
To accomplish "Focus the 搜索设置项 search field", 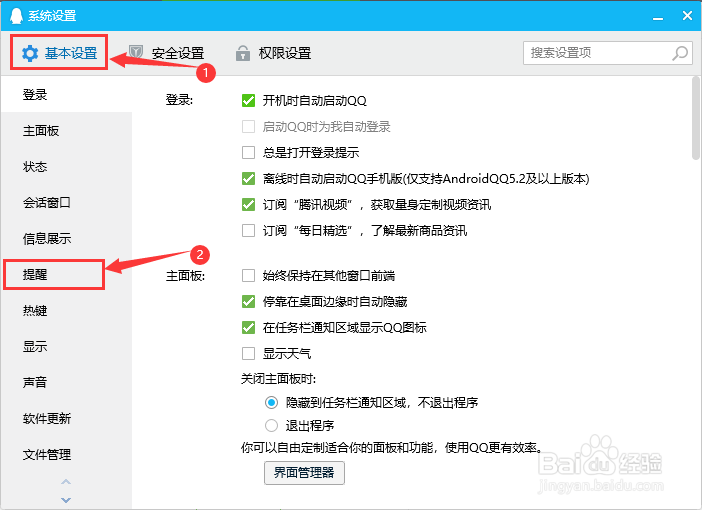I will click(x=608, y=53).
